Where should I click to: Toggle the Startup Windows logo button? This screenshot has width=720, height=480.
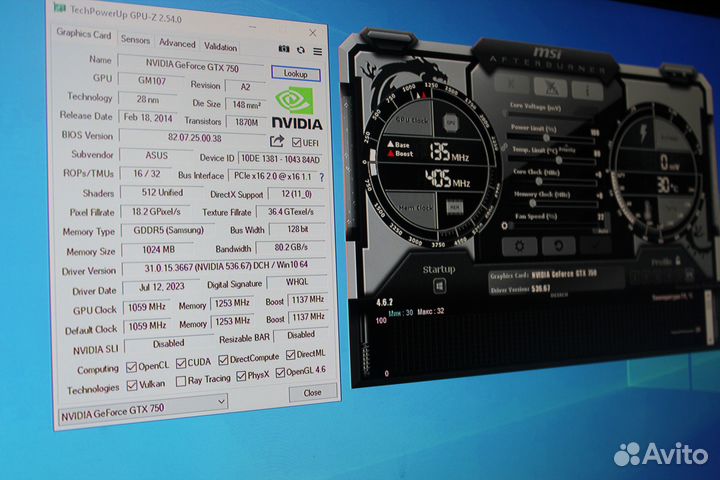coord(439,287)
